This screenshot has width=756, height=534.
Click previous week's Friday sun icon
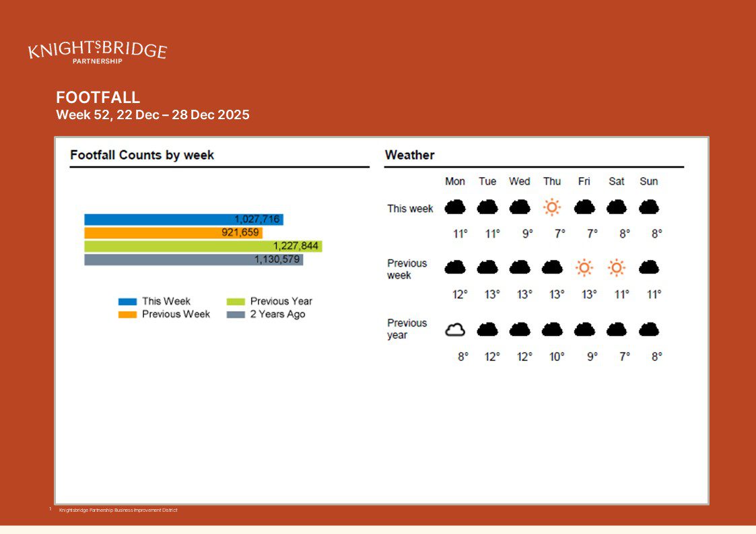click(x=584, y=268)
